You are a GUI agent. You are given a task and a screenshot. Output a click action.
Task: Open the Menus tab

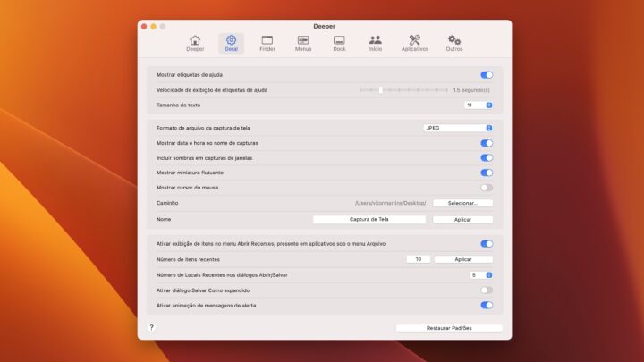coord(303,43)
